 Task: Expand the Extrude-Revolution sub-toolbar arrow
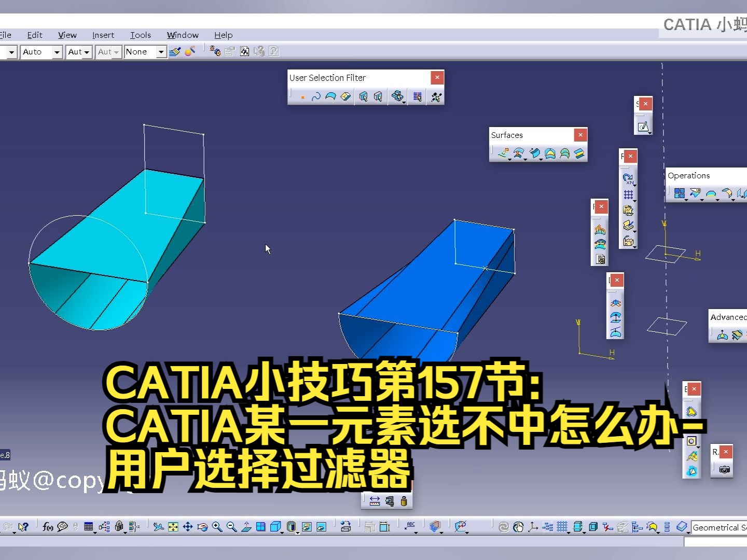pyautogui.click(x=510, y=159)
